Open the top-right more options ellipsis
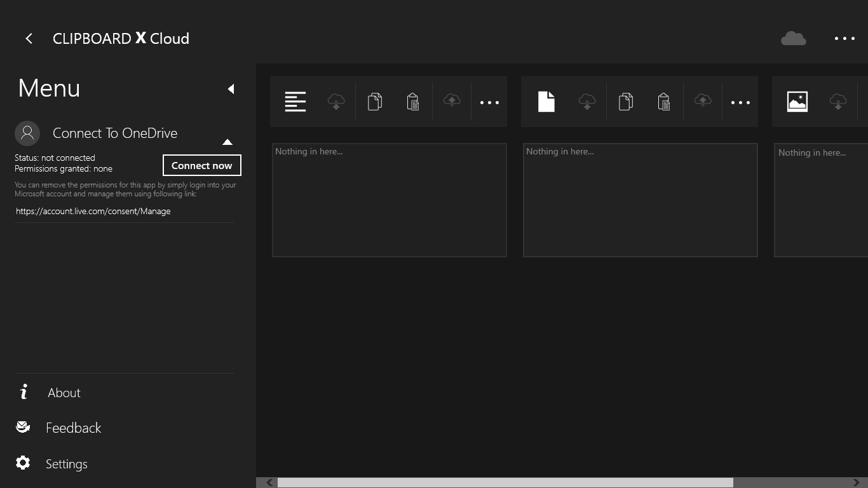The image size is (868, 488). point(844,39)
